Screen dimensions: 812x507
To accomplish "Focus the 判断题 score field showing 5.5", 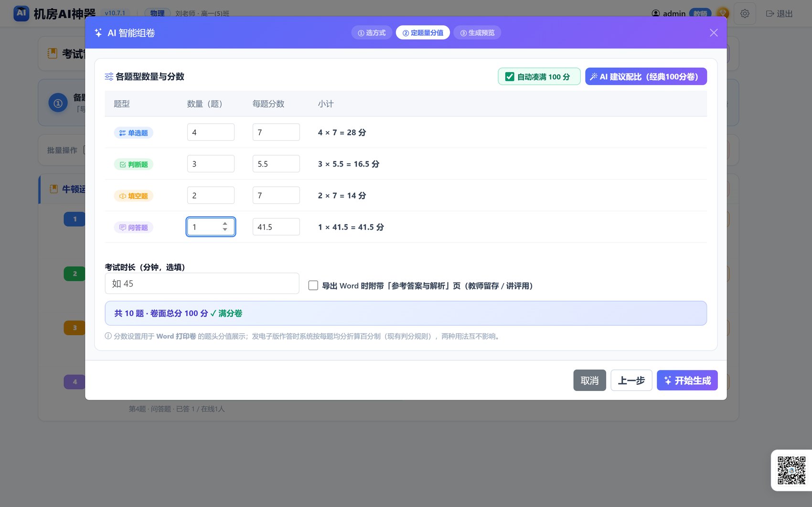I will 276,164.
